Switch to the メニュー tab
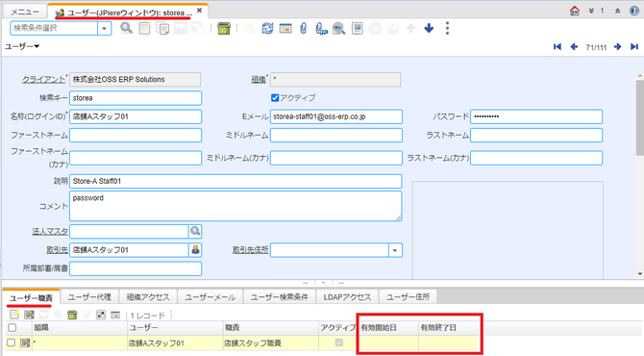 pyautogui.click(x=25, y=12)
